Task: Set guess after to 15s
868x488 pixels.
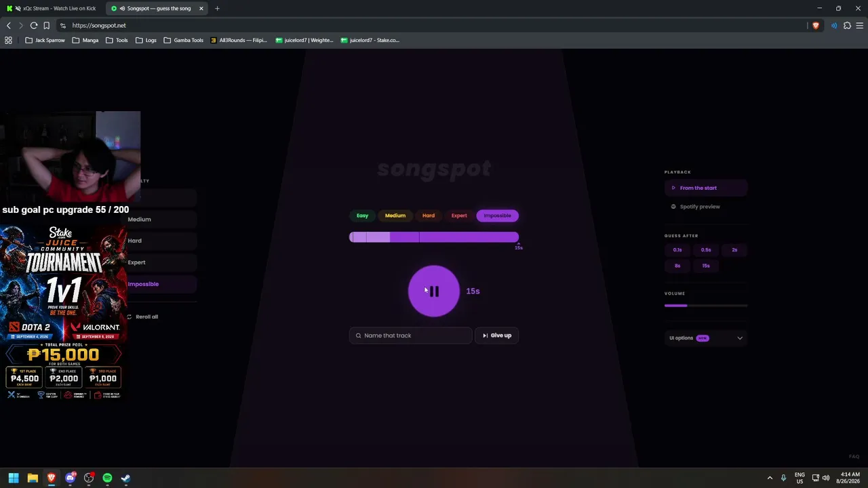Action: (706, 266)
